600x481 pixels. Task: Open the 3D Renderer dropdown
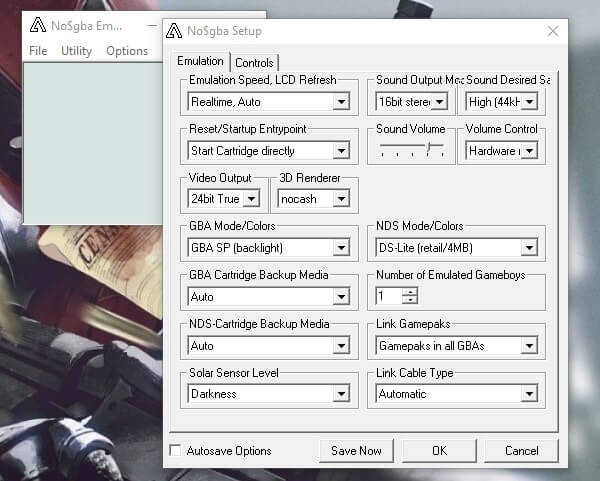314,199
